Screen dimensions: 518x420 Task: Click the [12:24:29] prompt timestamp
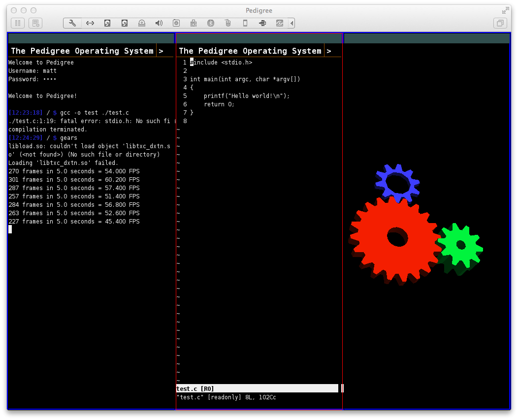point(26,138)
